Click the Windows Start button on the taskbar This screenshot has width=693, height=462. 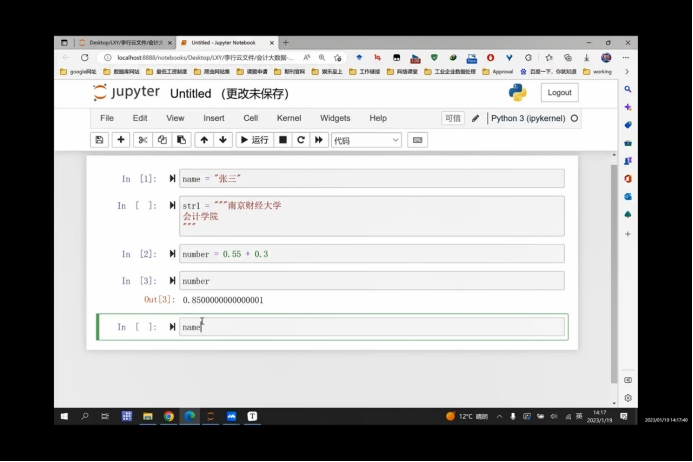tap(64, 416)
